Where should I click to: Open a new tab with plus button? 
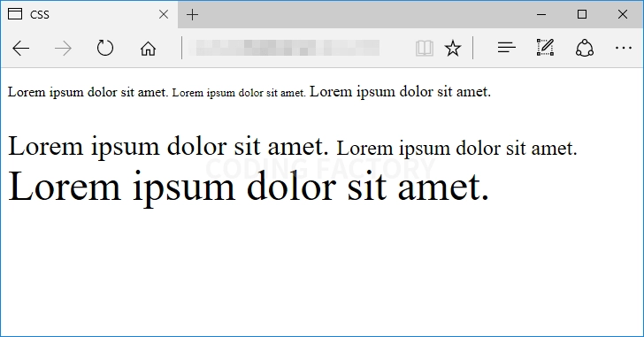click(x=192, y=15)
